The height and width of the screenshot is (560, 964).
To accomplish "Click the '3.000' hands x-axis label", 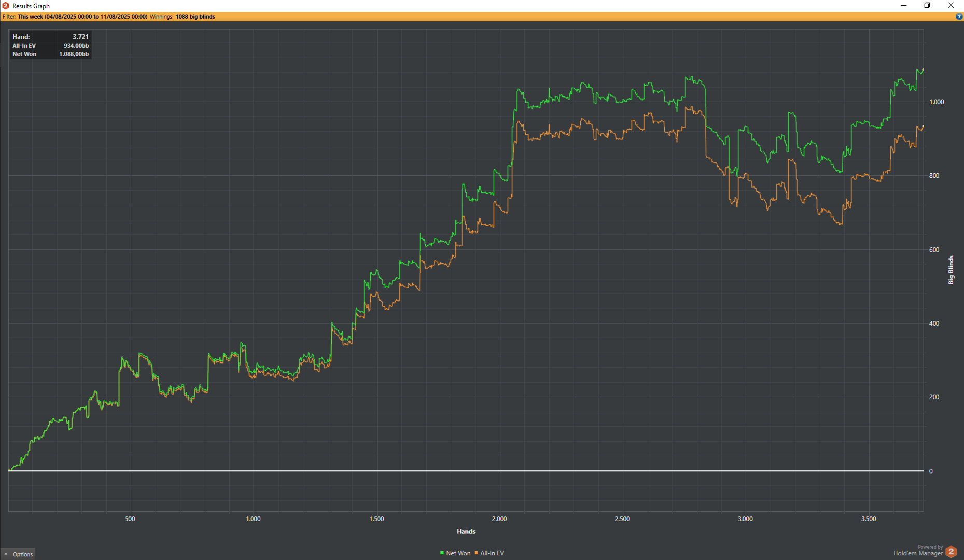I will point(745,519).
